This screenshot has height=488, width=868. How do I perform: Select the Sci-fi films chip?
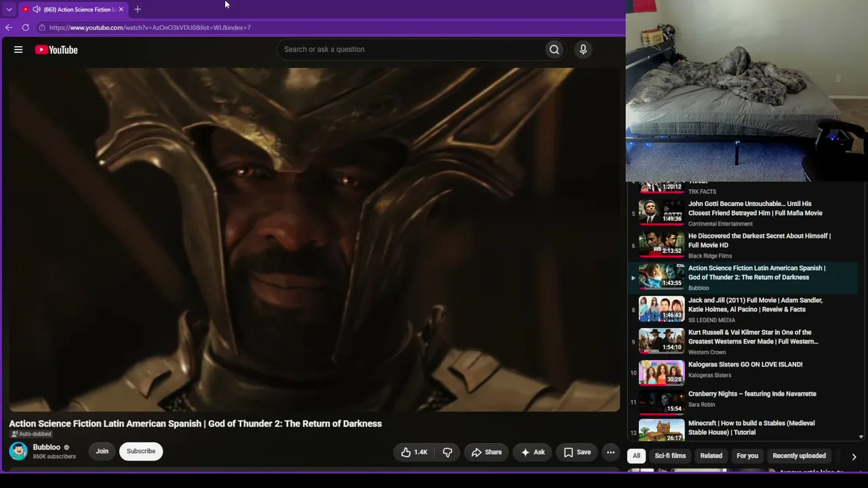(670, 455)
